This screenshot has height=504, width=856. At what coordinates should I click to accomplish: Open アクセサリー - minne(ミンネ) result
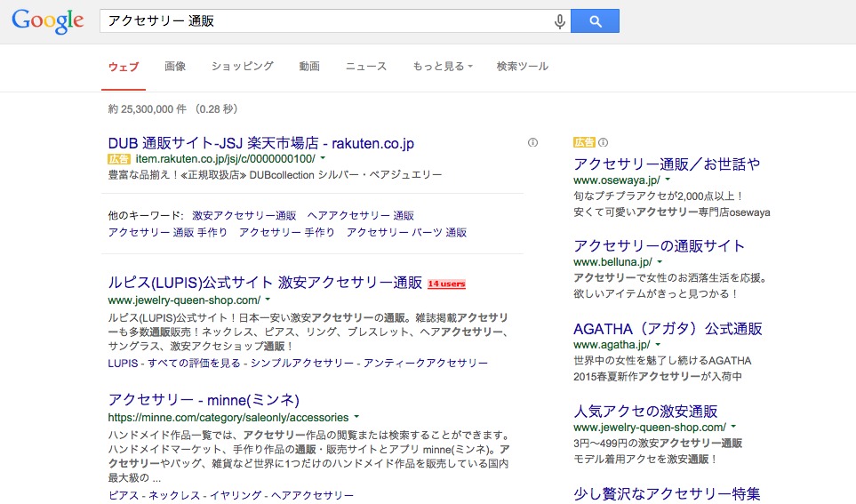tap(204, 400)
